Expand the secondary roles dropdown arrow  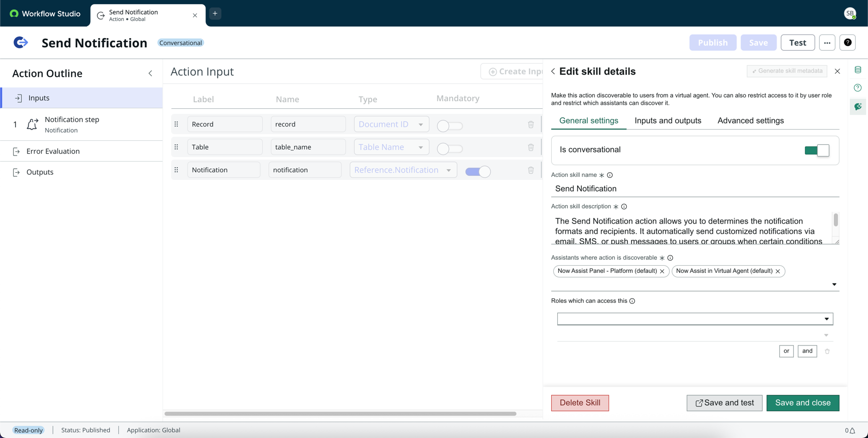pos(826,335)
